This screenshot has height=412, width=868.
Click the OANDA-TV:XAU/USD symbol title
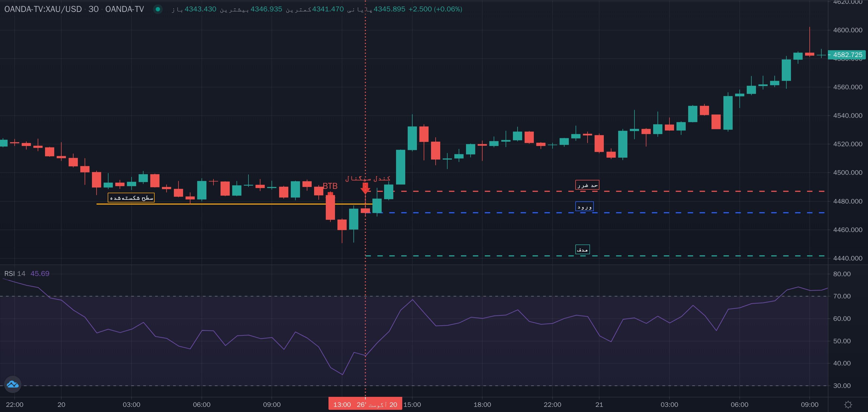43,9
